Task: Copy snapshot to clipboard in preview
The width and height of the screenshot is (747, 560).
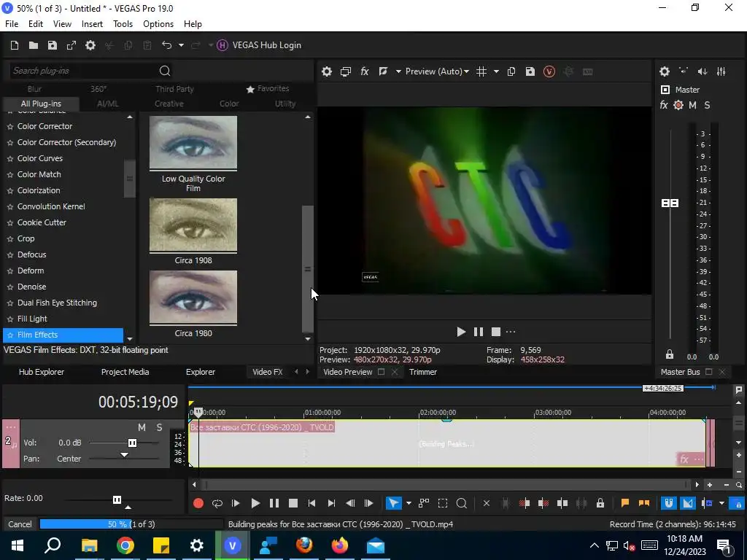Action: point(511,71)
